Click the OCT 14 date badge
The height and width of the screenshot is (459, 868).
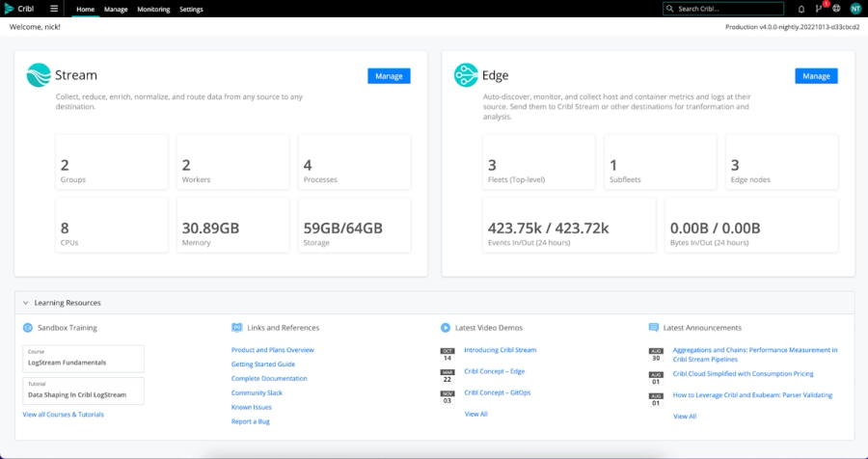click(x=448, y=355)
